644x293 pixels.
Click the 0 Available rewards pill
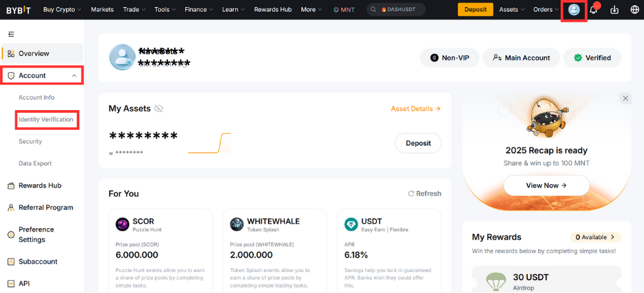point(595,237)
